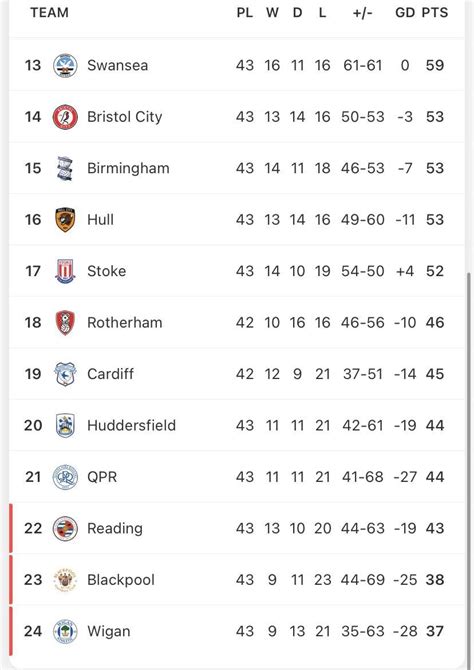
Task: Click the vertical scrollbar thumb
Action: pyautogui.click(x=469, y=466)
